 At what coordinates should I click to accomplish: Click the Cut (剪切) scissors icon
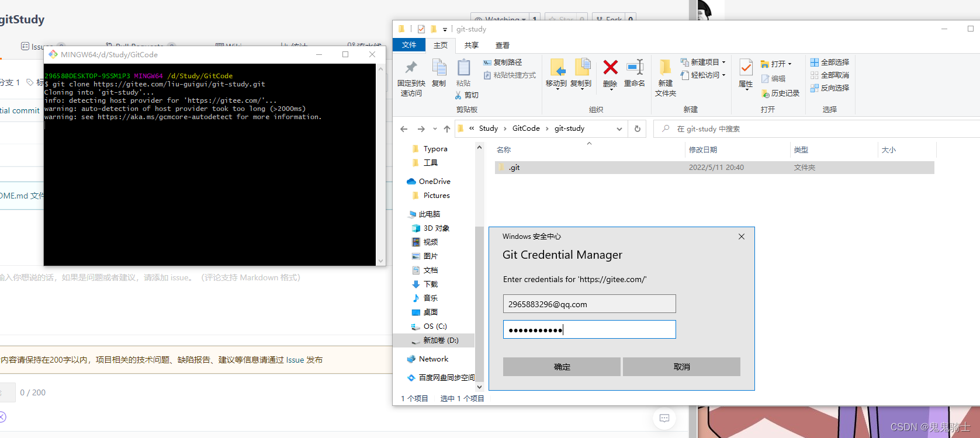[458, 95]
